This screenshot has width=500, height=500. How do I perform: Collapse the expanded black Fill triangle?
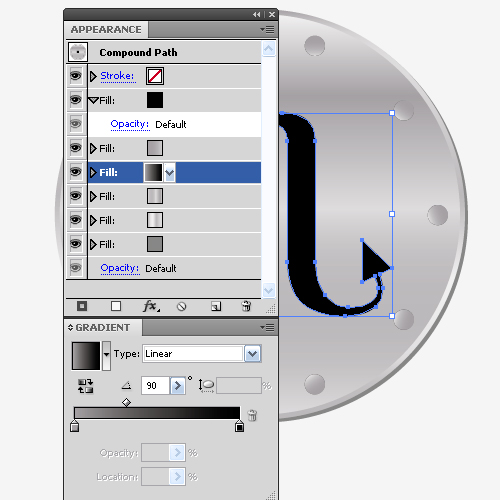[x=94, y=100]
